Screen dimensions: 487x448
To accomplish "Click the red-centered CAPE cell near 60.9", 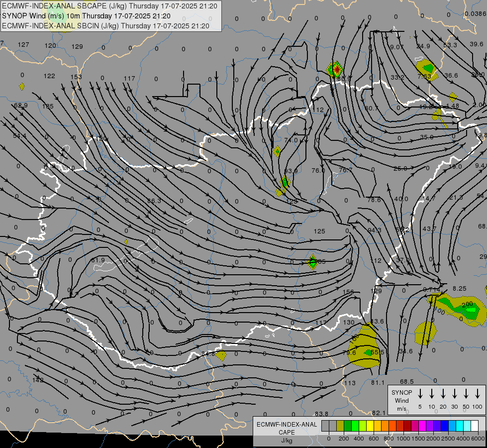I will pos(336,69).
